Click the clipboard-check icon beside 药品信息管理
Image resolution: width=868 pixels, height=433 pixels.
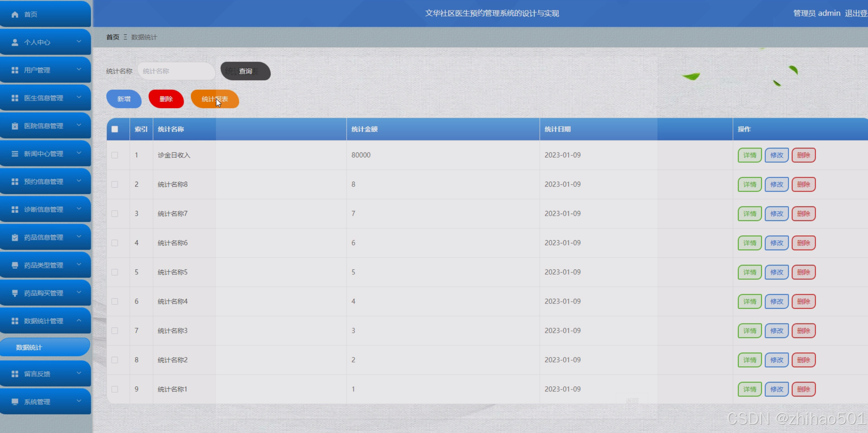[15, 237]
